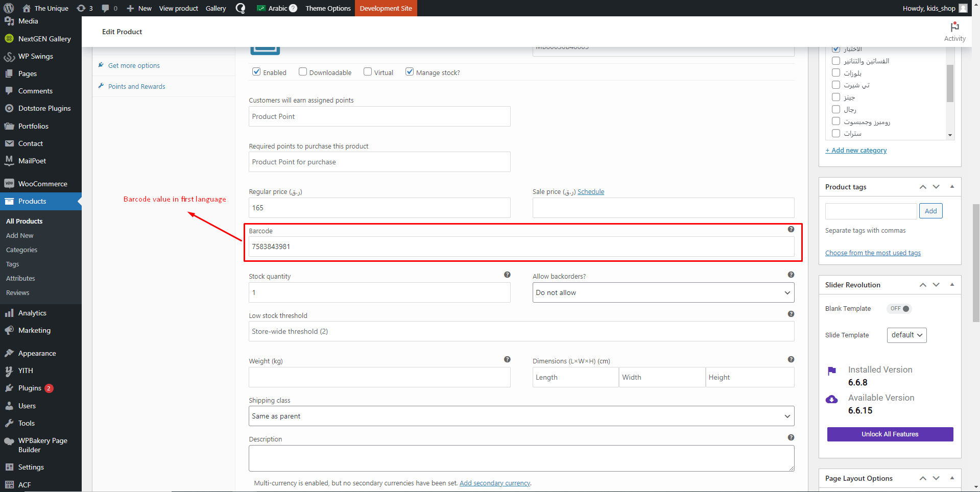
Task: Open the WooCommerce menu
Action: click(x=41, y=184)
